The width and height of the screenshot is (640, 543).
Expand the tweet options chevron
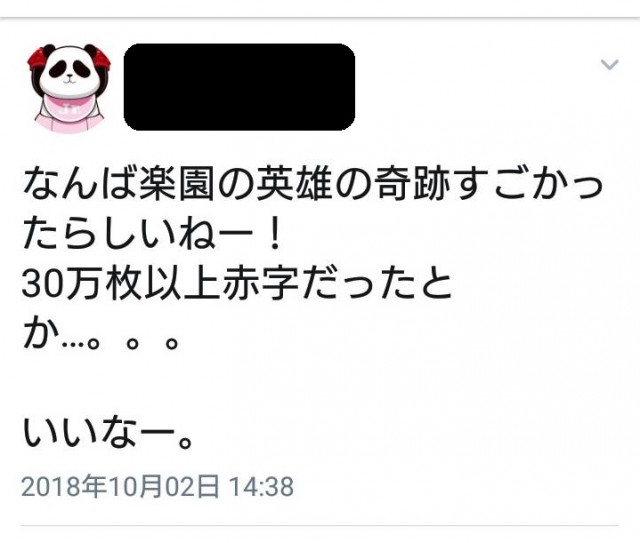pos(610,65)
